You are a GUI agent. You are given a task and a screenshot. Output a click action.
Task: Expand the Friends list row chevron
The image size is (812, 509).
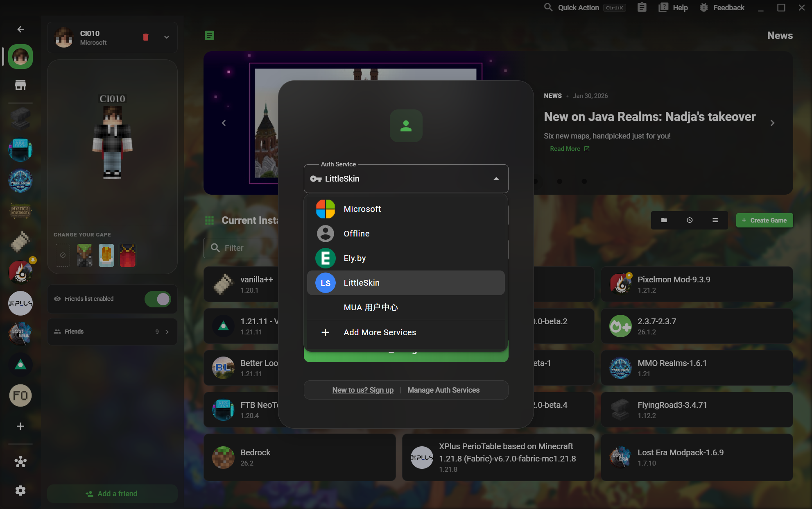[x=167, y=332]
